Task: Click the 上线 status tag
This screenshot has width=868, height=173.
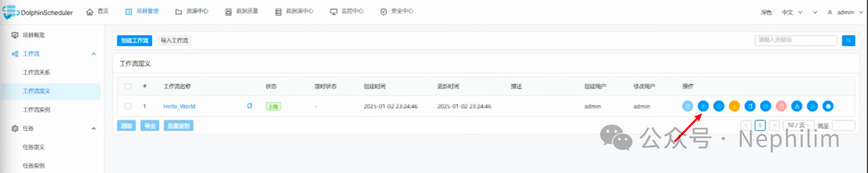Action: [x=273, y=106]
